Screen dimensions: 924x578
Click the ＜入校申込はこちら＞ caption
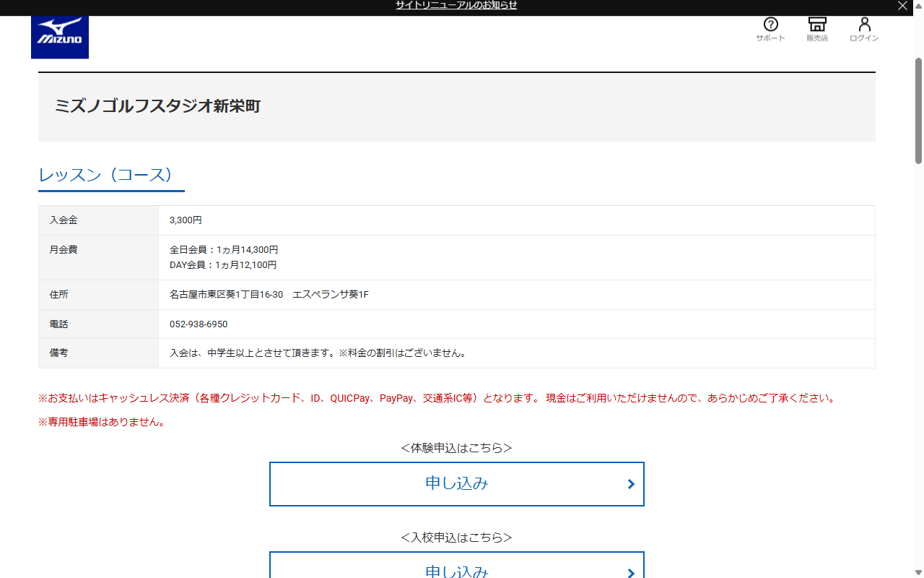(x=456, y=538)
